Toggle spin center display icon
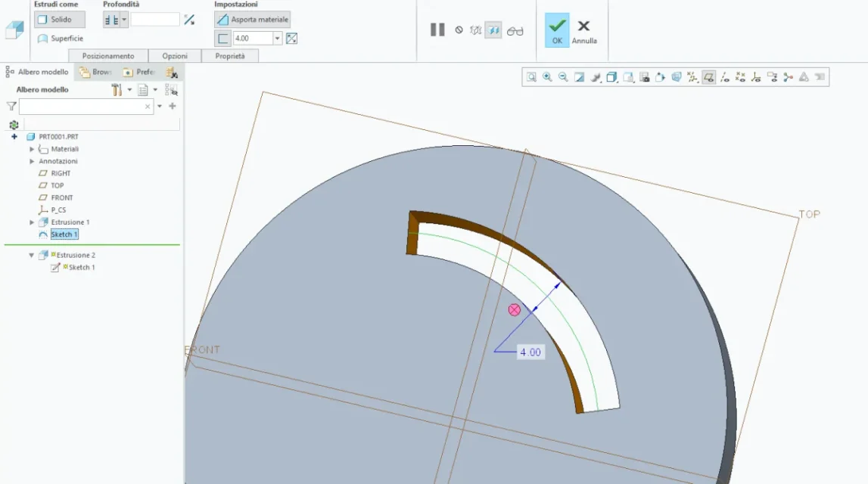The image size is (868, 484). pyautogui.click(x=788, y=77)
